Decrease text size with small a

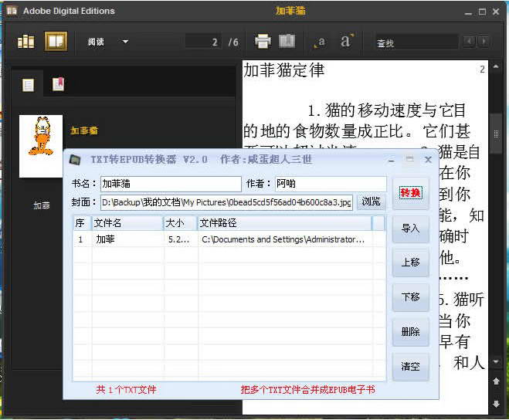320,42
